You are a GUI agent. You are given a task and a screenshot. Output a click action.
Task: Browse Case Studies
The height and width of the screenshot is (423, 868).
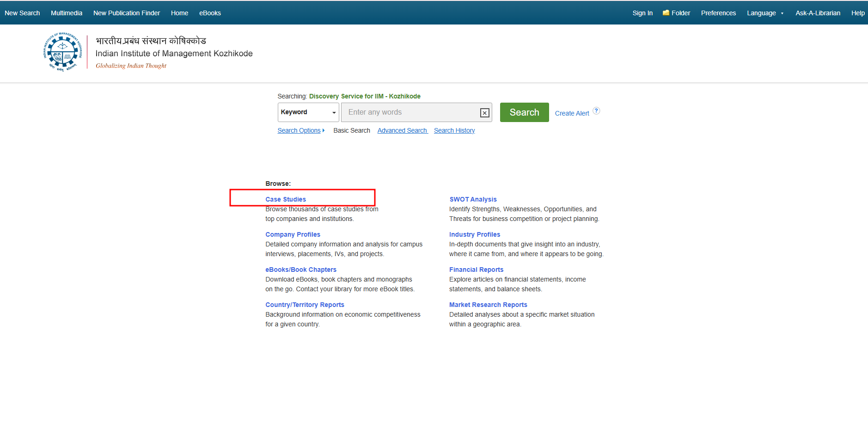286,199
